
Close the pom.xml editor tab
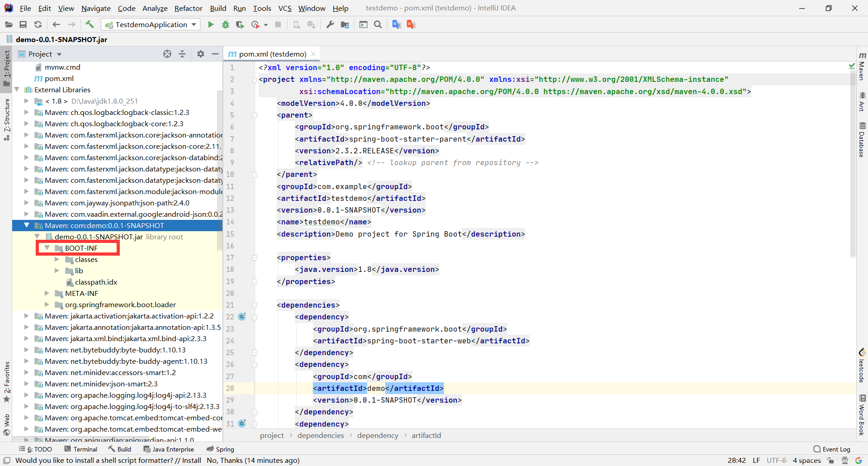click(x=313, y=54)
